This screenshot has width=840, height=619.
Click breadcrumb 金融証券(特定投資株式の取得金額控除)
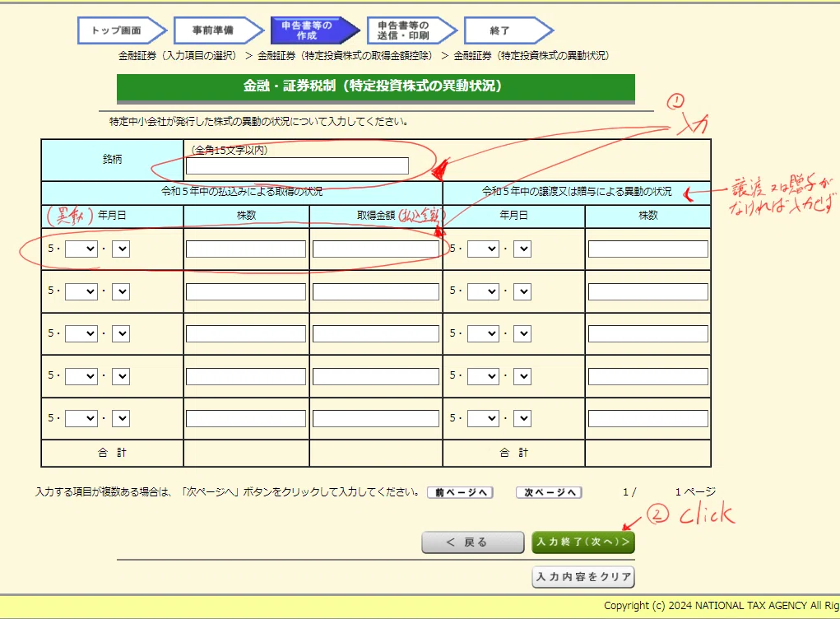pyautogui.click(x=345, y=56)
